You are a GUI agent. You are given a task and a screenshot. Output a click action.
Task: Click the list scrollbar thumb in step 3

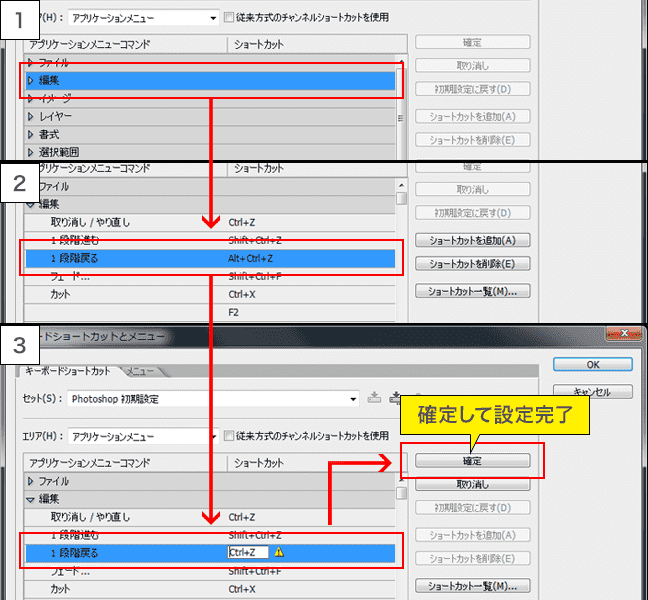point(402,493)
